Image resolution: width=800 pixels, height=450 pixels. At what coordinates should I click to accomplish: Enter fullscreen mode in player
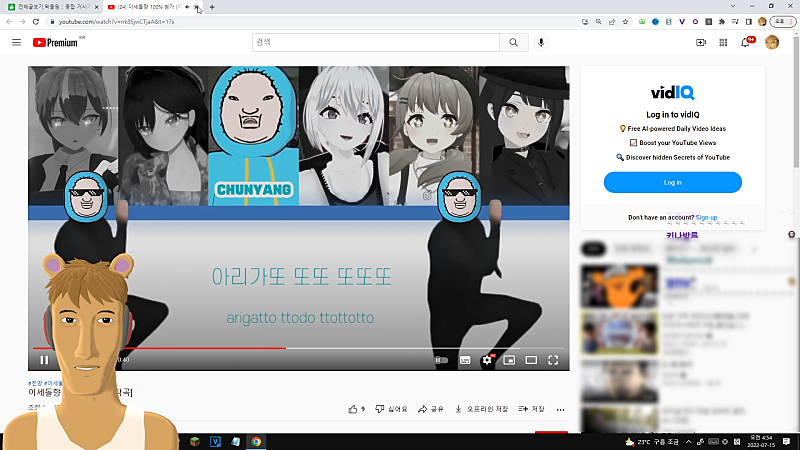(553, 360)
